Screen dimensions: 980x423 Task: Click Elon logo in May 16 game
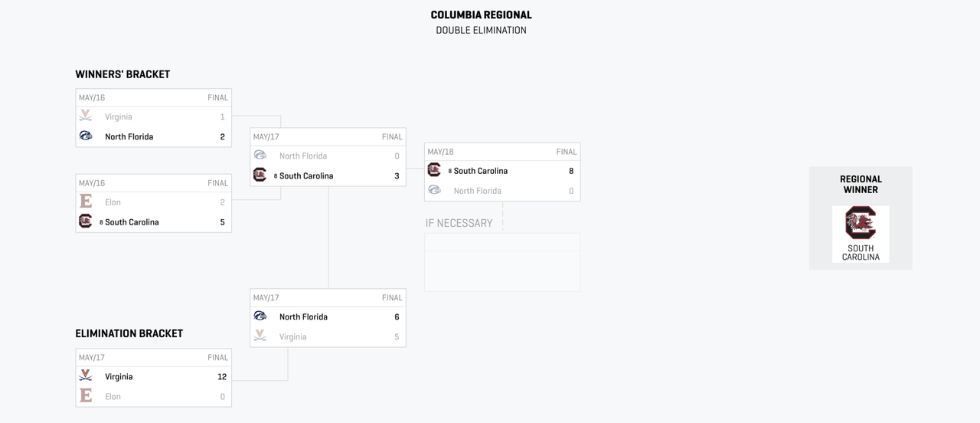click(x=86, y=202)
